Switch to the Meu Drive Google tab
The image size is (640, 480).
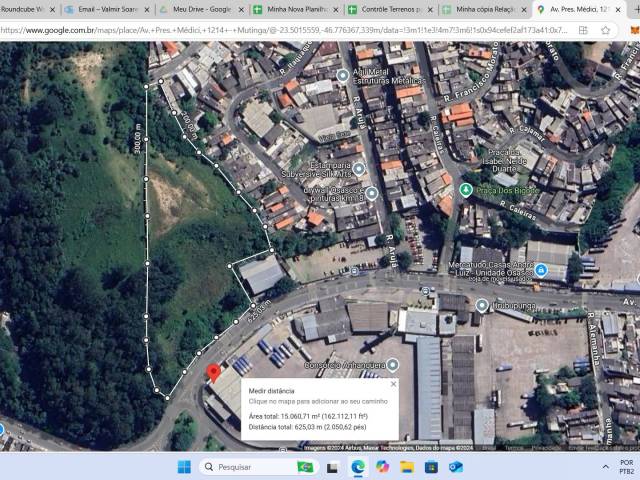[200, 9]
